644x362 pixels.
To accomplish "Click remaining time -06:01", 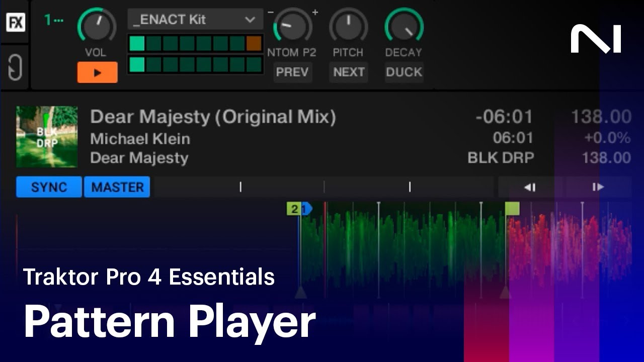I will coord(504,117).
